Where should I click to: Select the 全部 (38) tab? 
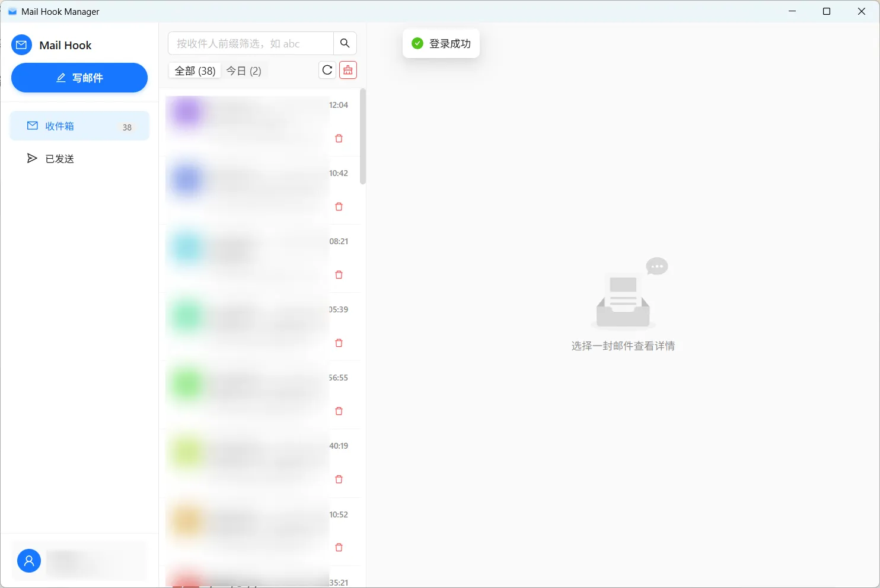[195, 71]
